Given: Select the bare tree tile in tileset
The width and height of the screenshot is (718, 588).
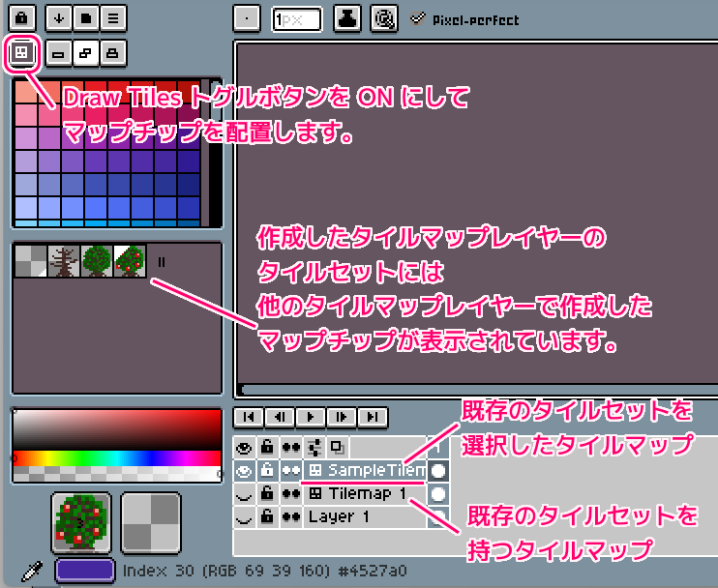Looking at the screenshot, I should pyautogui.click(x=64, y=261).
